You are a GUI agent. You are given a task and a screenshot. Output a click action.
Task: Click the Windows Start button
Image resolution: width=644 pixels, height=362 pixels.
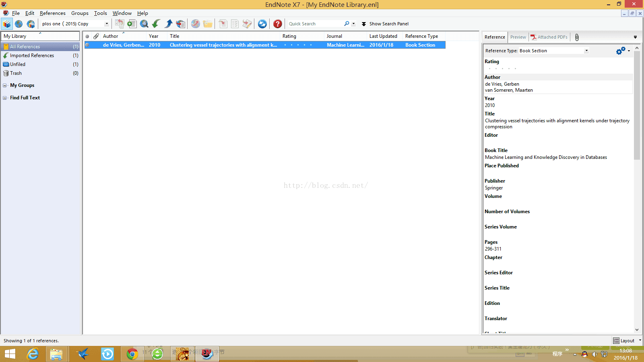[x=10, y=354]
